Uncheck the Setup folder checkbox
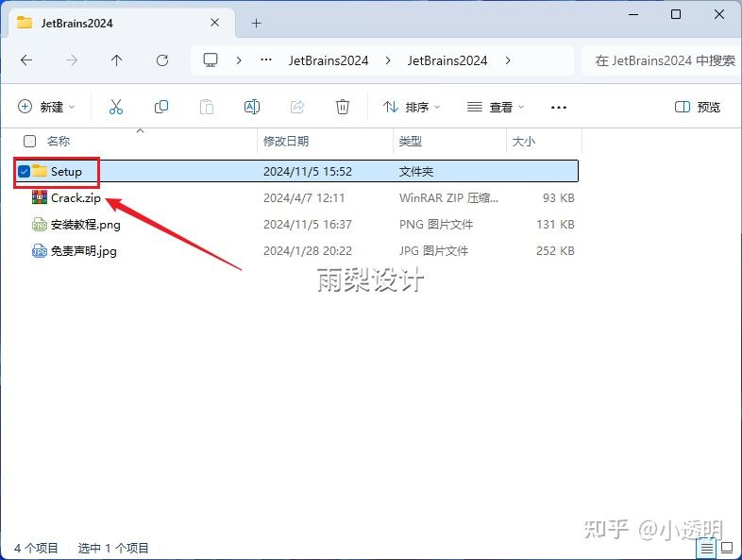Screen dimensions: 742x560 [x=24, y=171]
